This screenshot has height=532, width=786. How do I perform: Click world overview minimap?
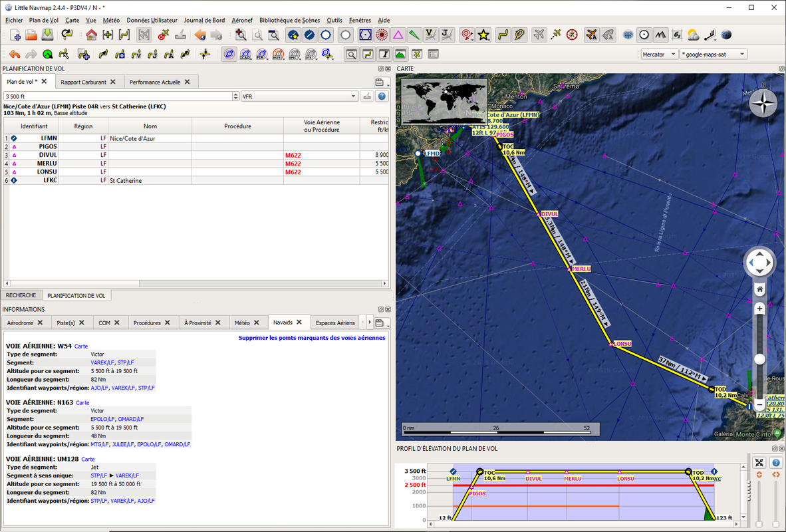click(444, 101)
